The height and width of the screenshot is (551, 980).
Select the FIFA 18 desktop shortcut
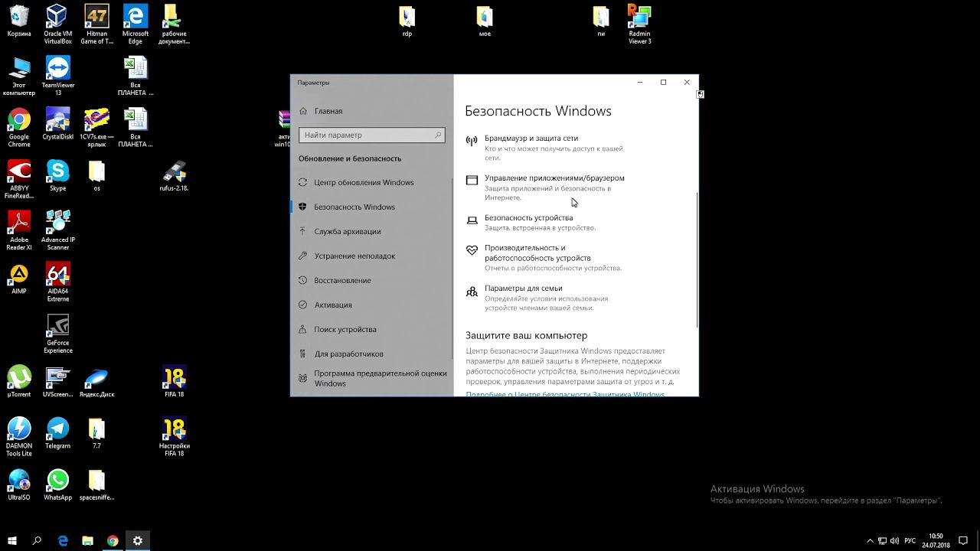pos(174,382)
